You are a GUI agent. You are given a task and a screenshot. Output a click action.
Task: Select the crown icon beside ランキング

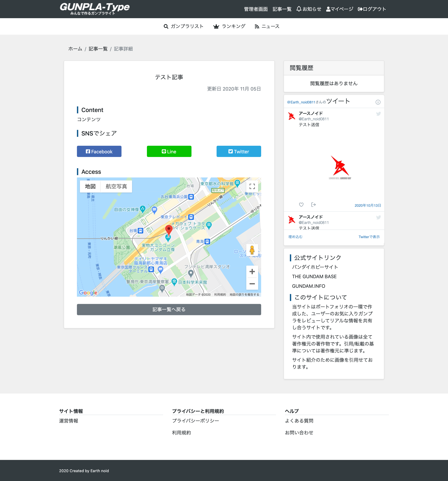tap(216, 26)
